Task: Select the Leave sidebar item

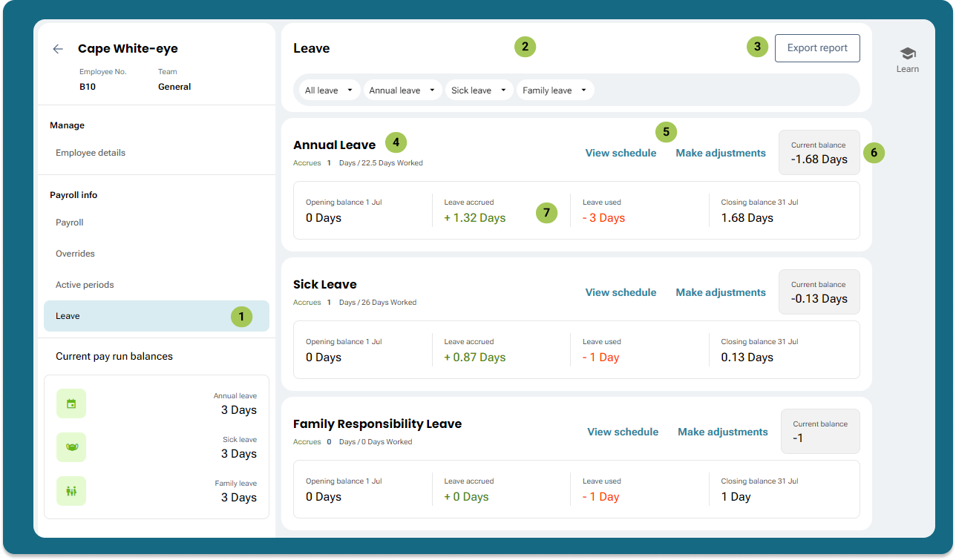Action: [x=68, y=316]
